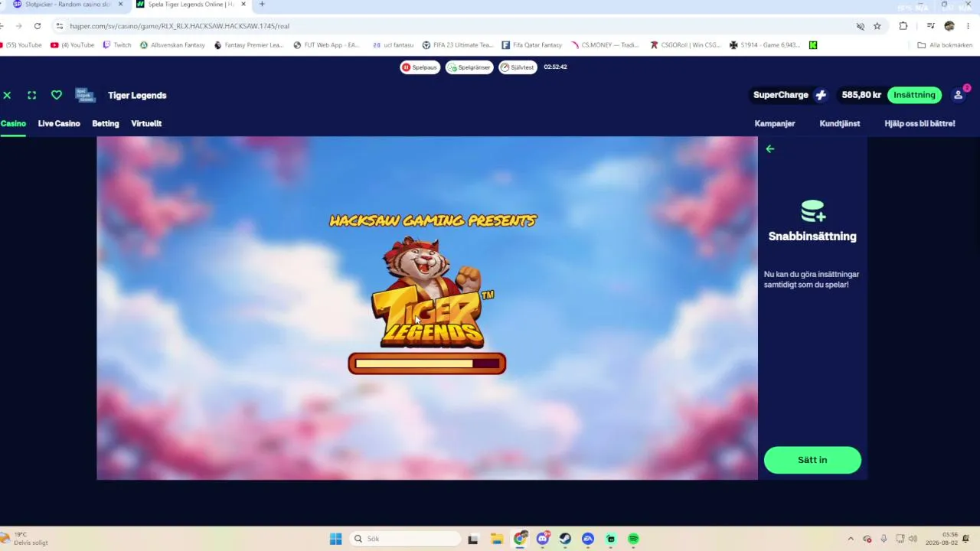Close the Slotpicker browser tab
Screen dimensions: 980x551
point(120,5)
